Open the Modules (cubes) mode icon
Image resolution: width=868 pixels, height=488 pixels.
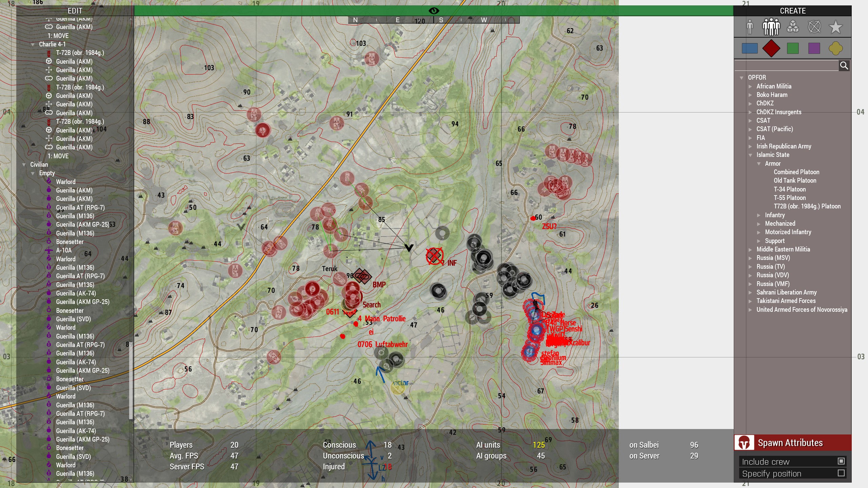[x=793, y=27]
